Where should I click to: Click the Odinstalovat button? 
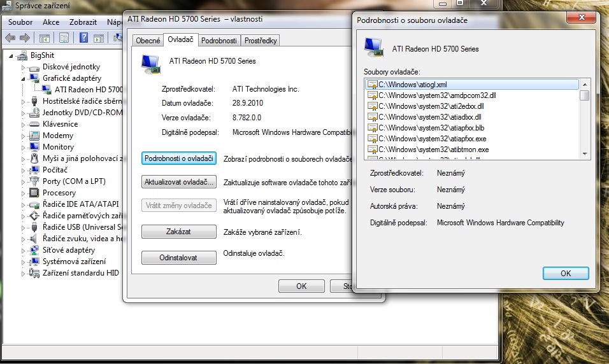(x=178, y=258)
